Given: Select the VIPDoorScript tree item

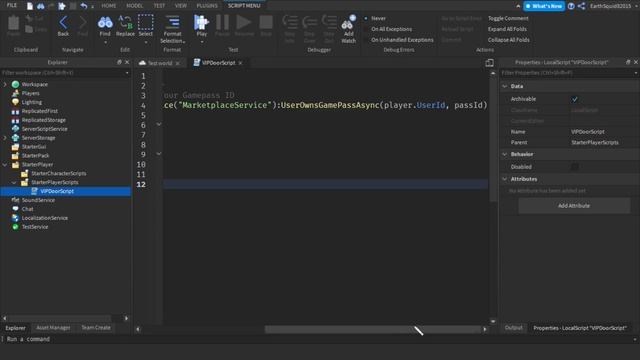Looking at the screenshot, I should pyautogui.click(x=57, y=191).
